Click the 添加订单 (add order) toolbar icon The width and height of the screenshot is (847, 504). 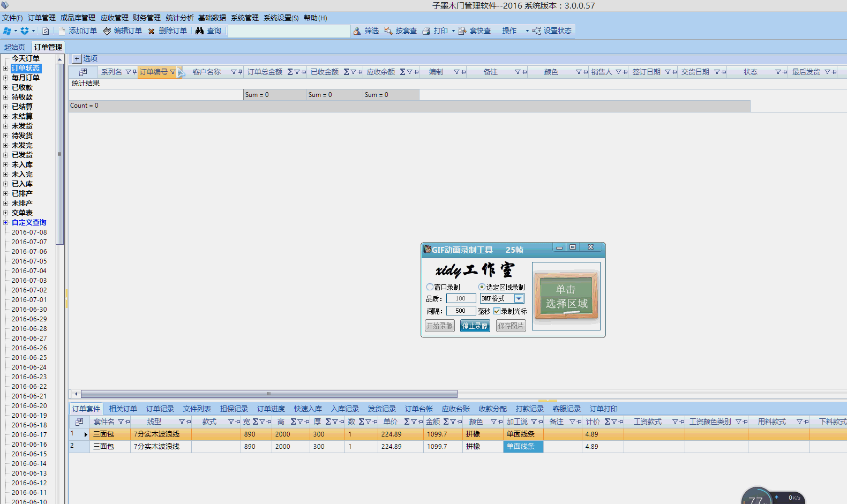click(62, 31)
